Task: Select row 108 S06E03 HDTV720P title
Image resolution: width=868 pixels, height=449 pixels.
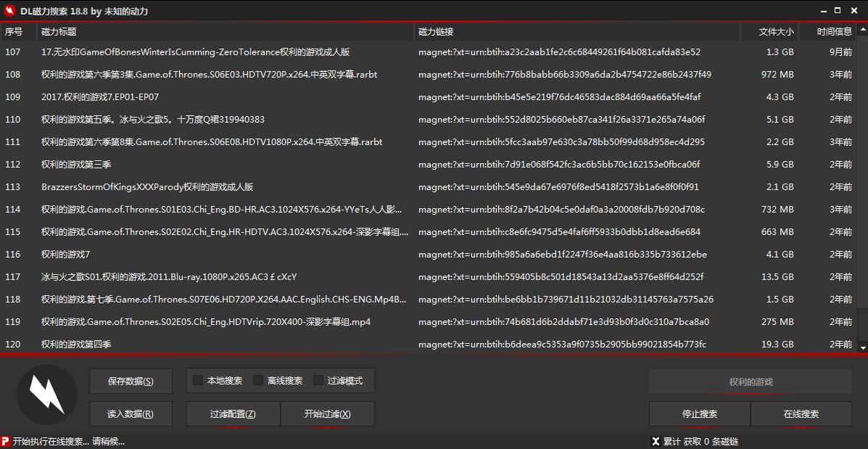Action: 210,74
